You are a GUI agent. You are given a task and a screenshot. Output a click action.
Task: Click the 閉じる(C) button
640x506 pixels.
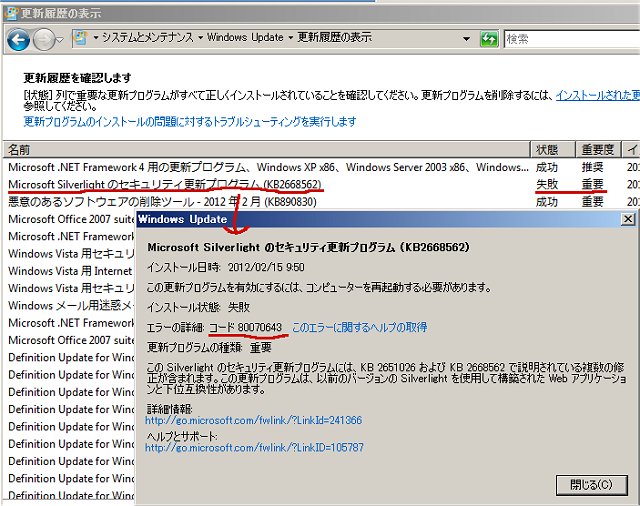point(591,485)
